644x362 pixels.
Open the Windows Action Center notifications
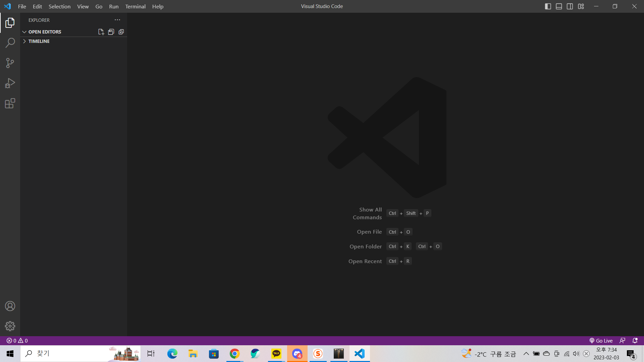(x=631, y=354)
